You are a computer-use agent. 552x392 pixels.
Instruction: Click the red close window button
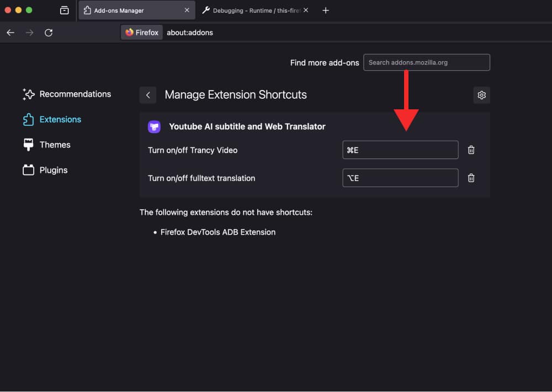8,10
